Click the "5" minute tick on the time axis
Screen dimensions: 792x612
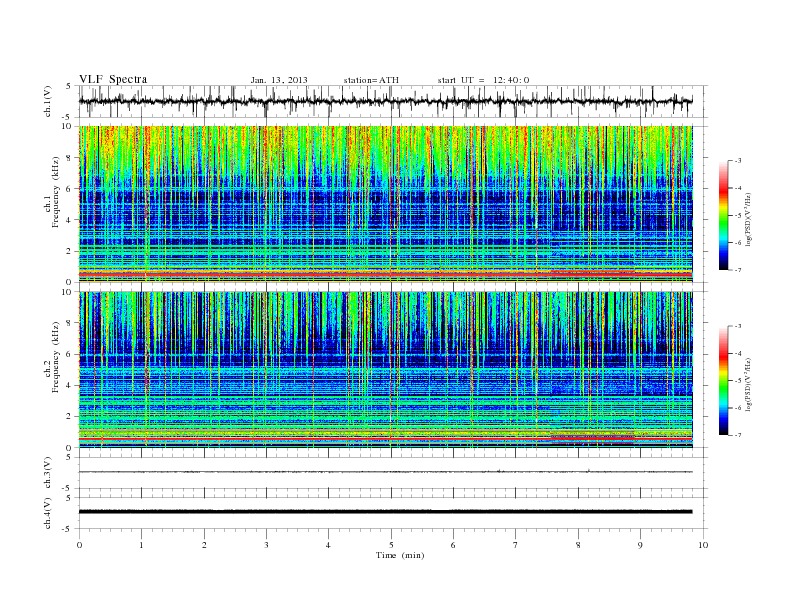coord(391,545)
